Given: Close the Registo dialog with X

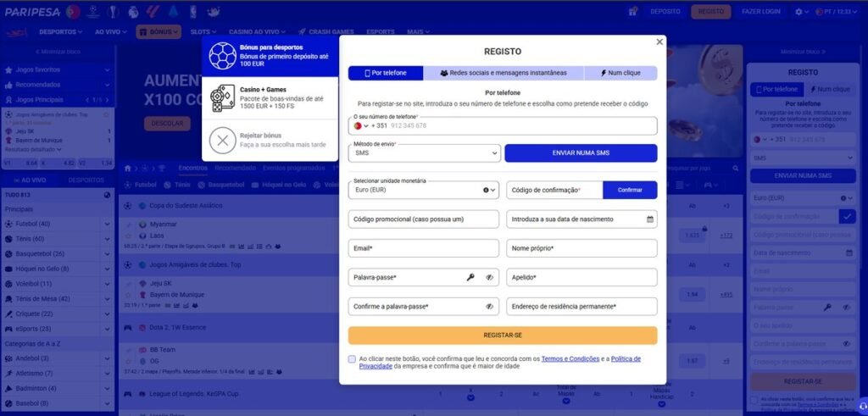Looking at the screenshot, I should [x=659, y=42].
